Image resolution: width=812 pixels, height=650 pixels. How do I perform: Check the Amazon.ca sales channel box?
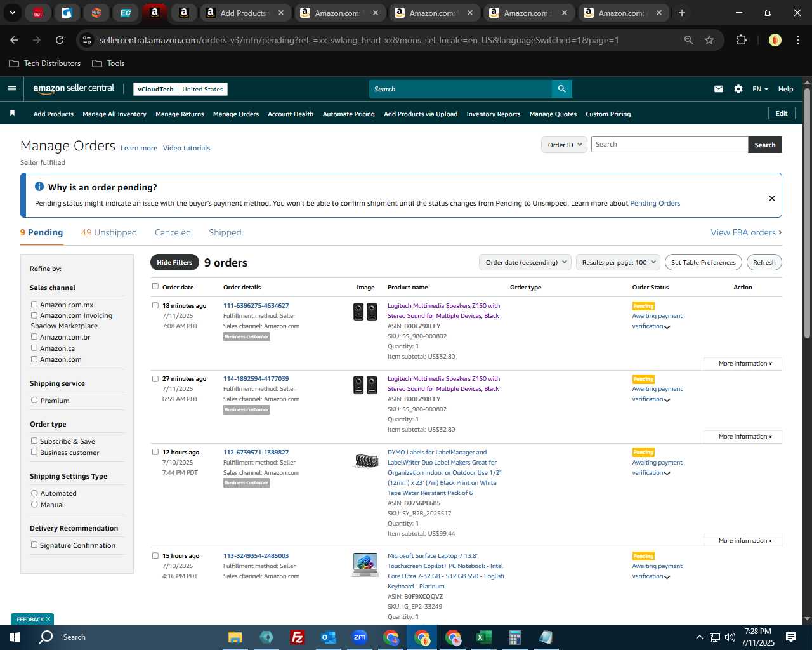(34, 348)
